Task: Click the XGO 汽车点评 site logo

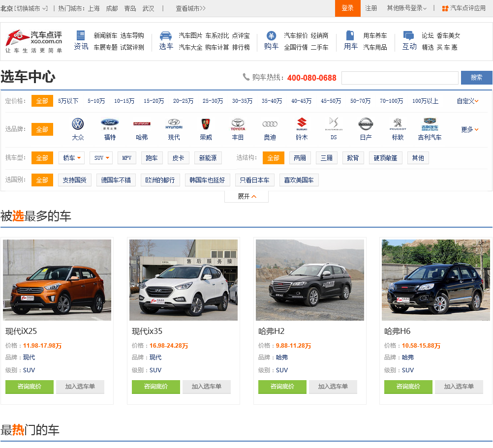Action: [x=33, y=41]
